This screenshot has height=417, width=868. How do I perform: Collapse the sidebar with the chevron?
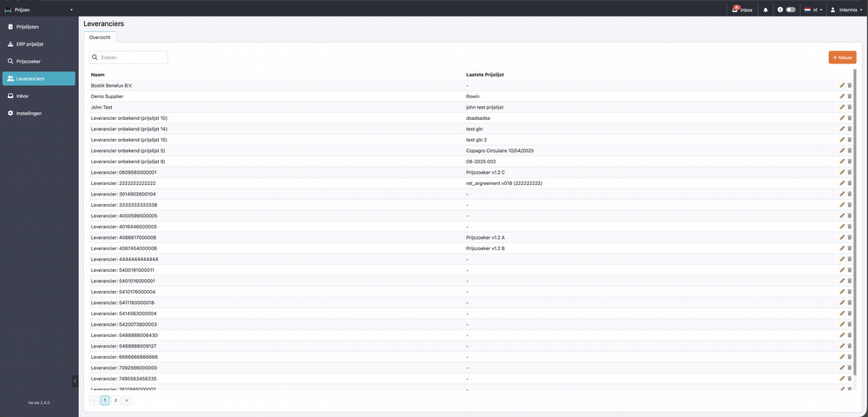pyautogui.click(x=75, y=381)
